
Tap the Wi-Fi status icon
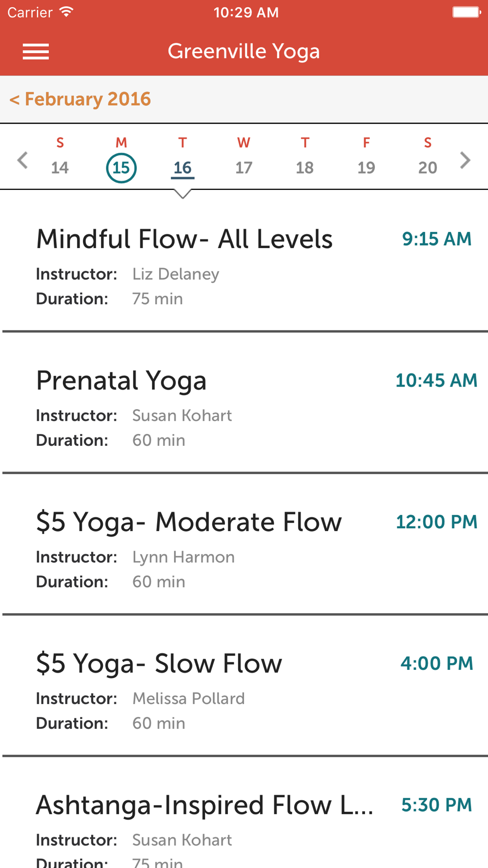click(x=66, y=12)
